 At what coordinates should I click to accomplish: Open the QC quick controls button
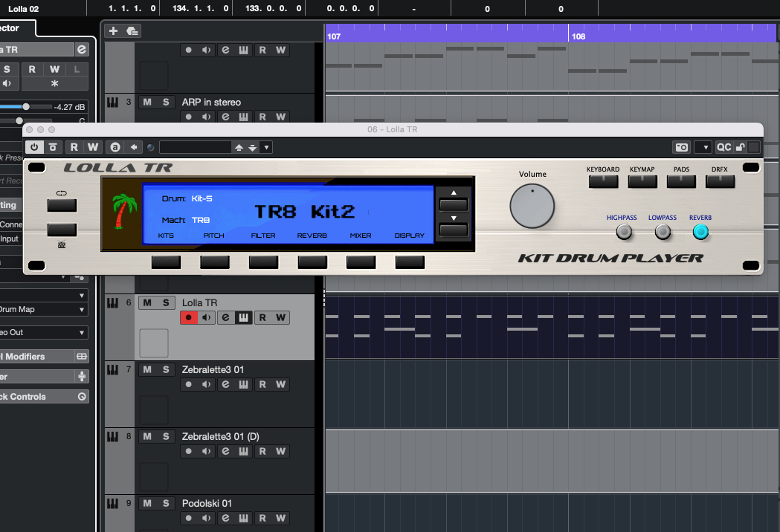coord(723,147)
